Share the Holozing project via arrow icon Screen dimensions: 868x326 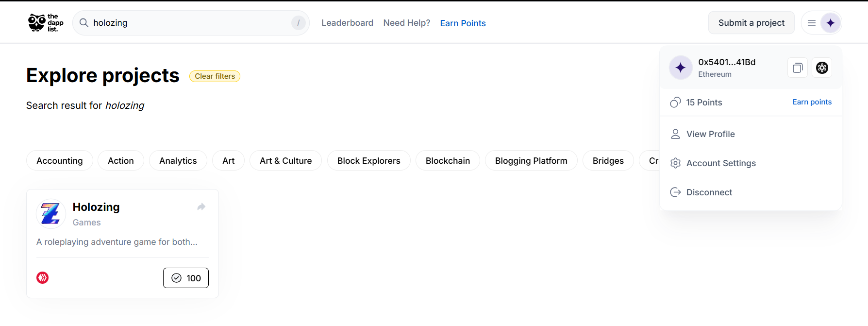click(x=201, y=207)
